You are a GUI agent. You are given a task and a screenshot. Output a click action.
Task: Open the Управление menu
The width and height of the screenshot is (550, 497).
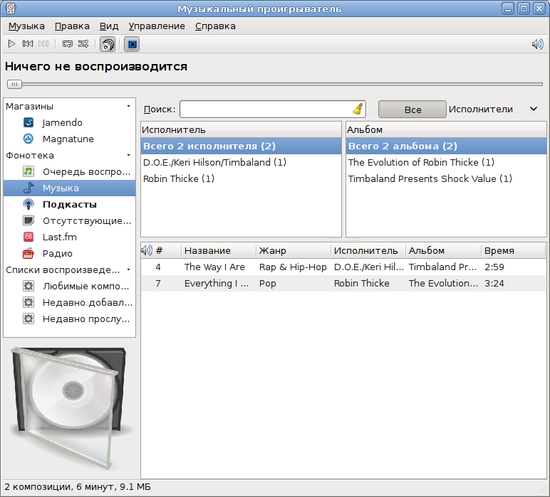pyautogui.click(x=156, y=26)
